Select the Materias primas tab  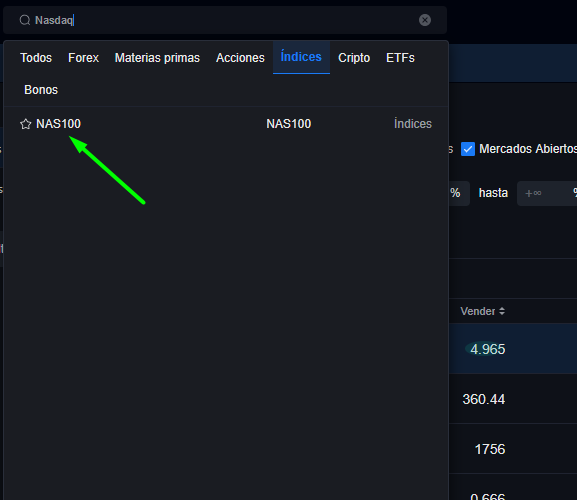click(x=157, y=58)
